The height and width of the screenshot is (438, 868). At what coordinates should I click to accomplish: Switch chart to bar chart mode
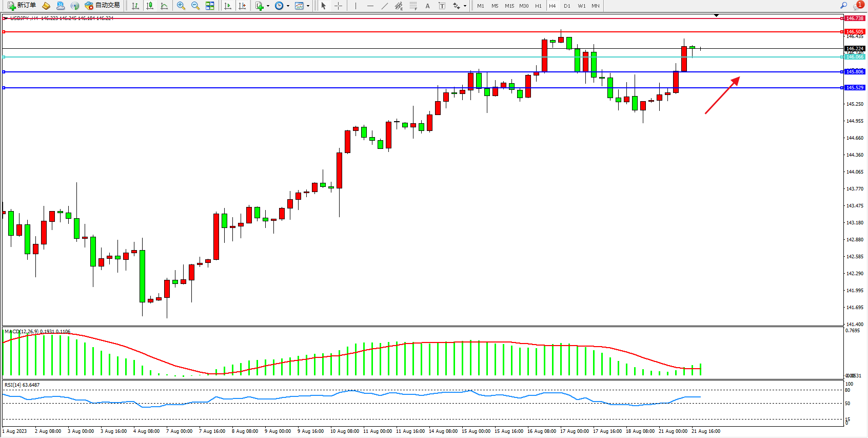[x=135, y=6]
